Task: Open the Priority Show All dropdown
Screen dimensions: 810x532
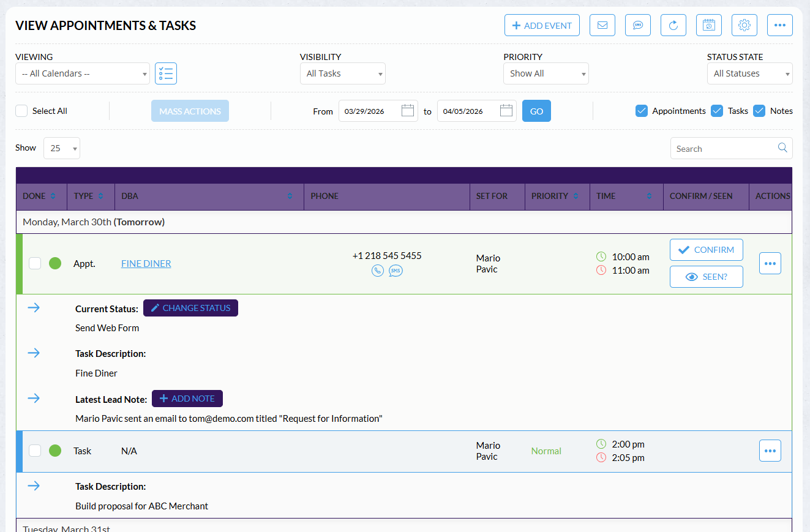Action: pyautogui.click(x=546, y=73)
